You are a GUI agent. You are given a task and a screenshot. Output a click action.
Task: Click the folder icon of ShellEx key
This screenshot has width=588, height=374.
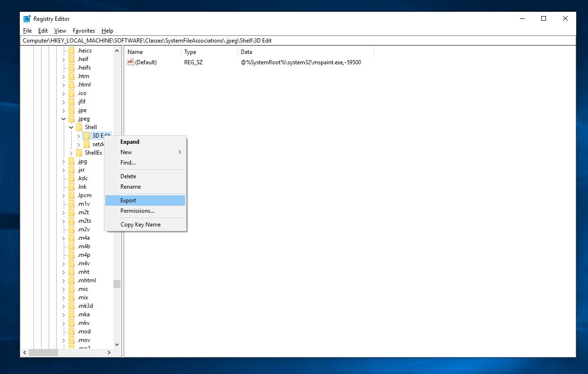point(79,153)
